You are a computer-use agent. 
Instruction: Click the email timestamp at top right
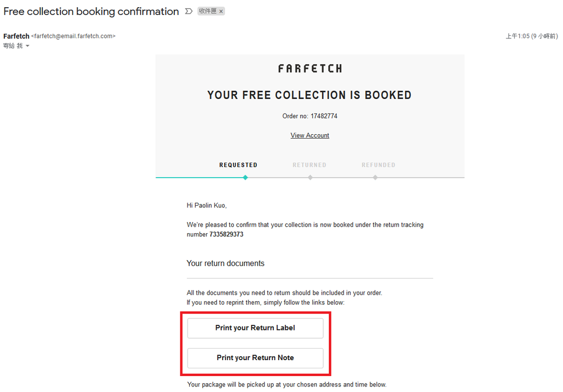(x=532, y=36)
